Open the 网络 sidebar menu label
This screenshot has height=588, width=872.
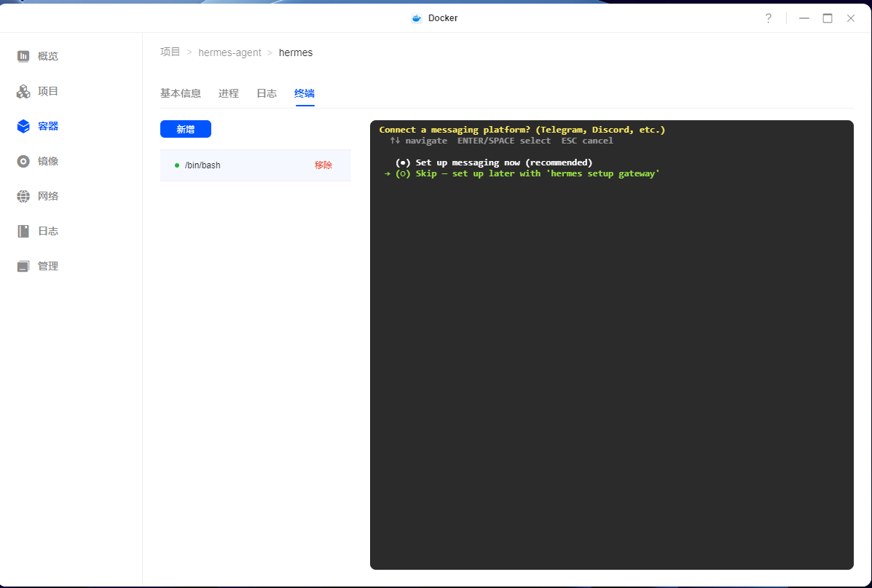click(x=48, y=197)
